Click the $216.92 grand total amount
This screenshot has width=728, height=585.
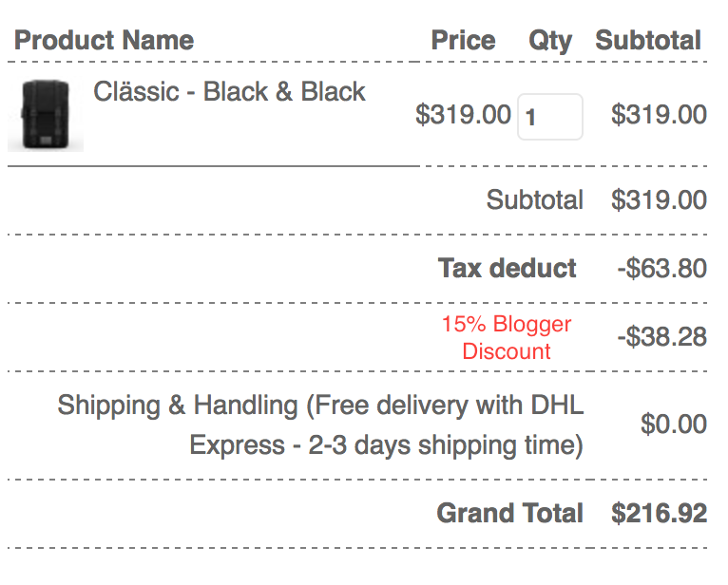click(659, 514)
